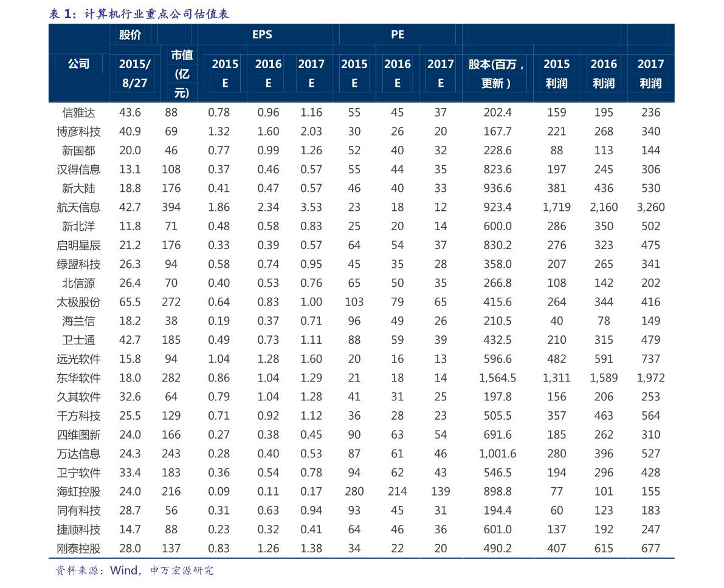Select the 股本(百万，更新) header
Screen dimensions: 724x588
pyautogui.click(x=497, y=74)
